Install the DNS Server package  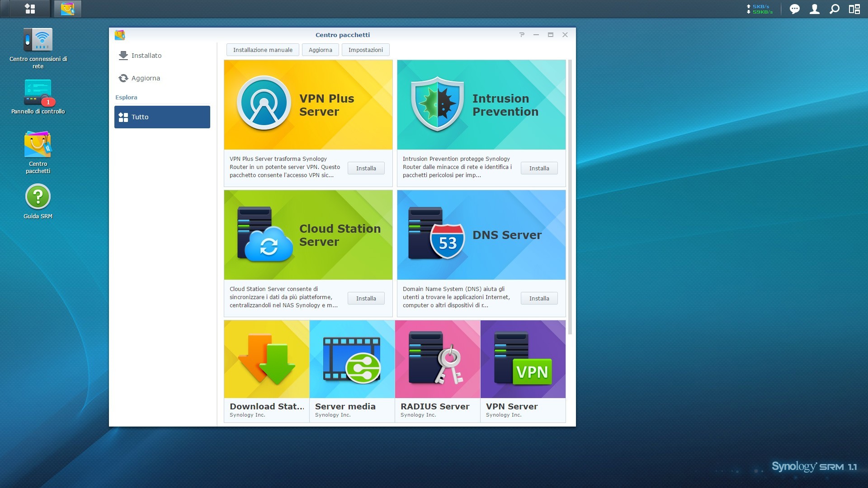click(x=539, y=299)
